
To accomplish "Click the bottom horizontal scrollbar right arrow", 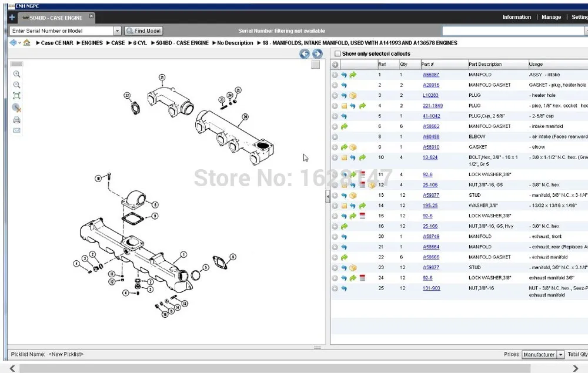I will (x=576, y=369).
